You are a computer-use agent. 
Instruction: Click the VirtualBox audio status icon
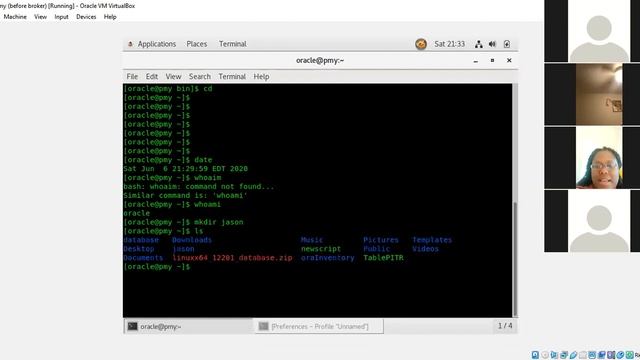pos(554,355)
